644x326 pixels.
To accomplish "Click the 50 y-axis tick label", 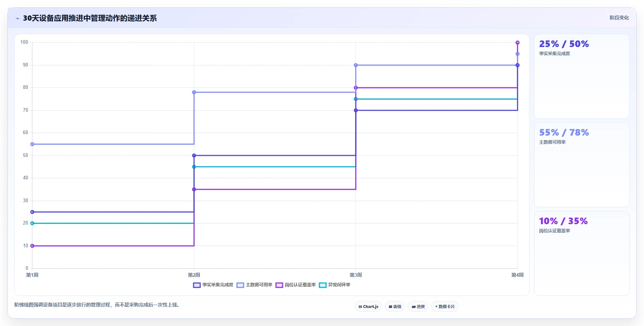I will tap(25, 155).
